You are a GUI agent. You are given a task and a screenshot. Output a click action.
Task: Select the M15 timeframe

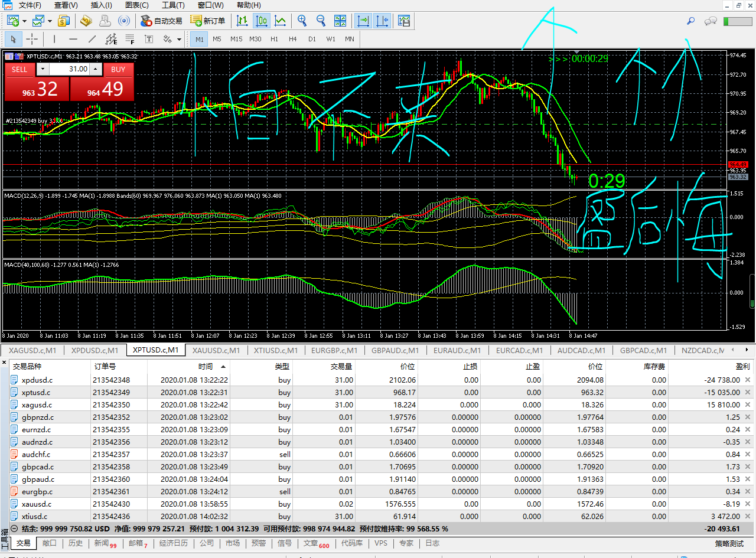236,40
